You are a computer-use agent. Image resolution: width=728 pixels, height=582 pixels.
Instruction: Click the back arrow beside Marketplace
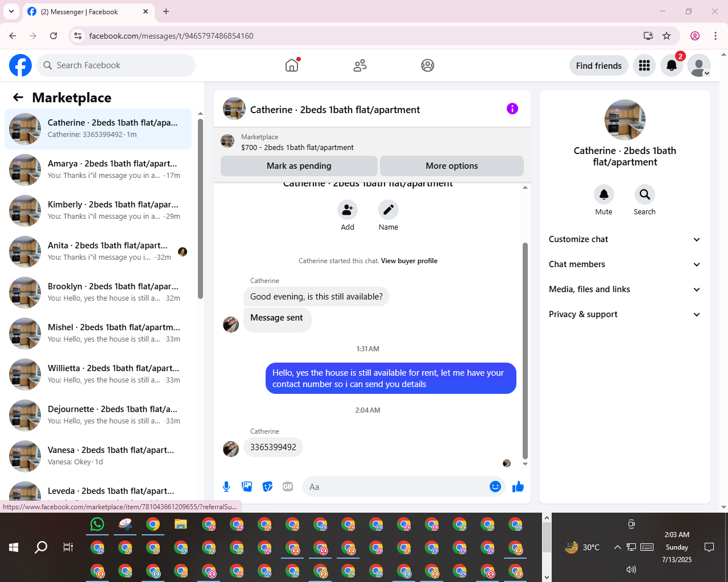coord(18,97)
